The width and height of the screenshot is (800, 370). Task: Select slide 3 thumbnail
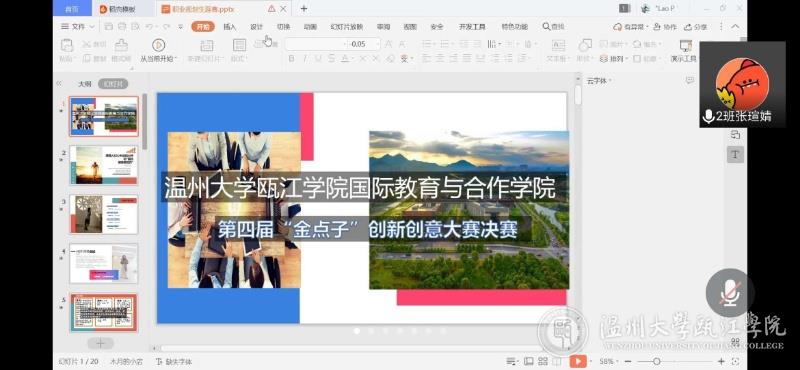click(104, 214)
